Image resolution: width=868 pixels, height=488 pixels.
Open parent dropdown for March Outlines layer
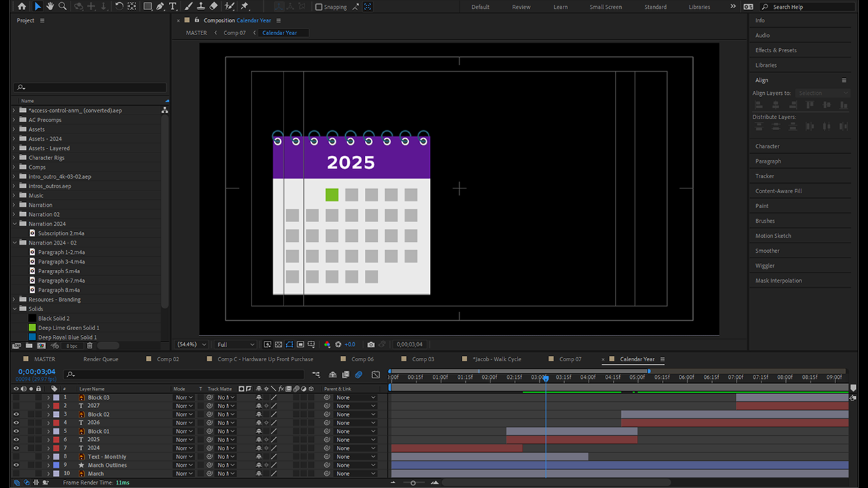pos(355,465)
